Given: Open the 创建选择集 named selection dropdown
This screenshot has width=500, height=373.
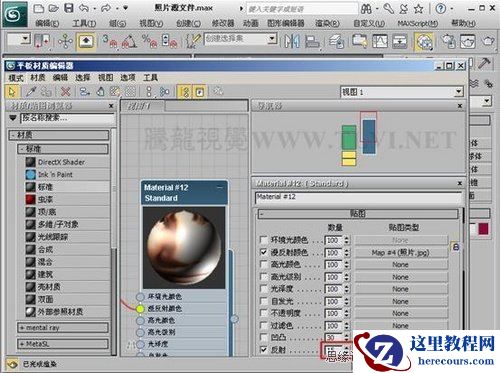Looking at the screenshot, I should click(272, 39).
